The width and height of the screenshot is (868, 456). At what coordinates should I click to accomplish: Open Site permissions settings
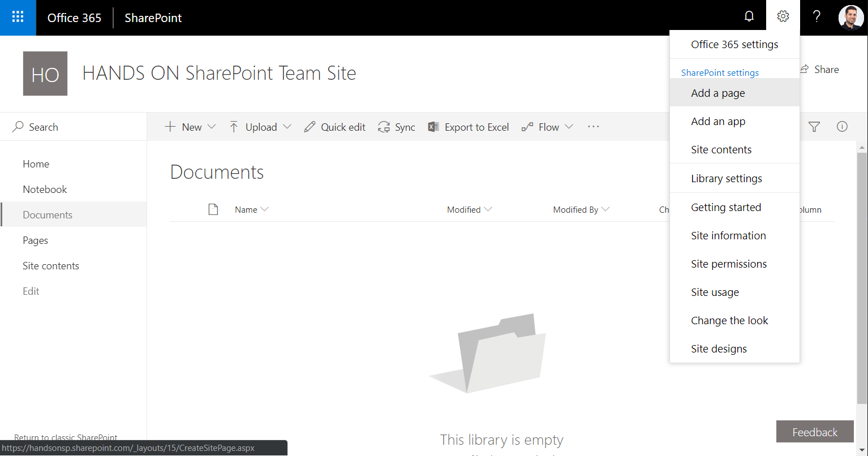[729, 264]
